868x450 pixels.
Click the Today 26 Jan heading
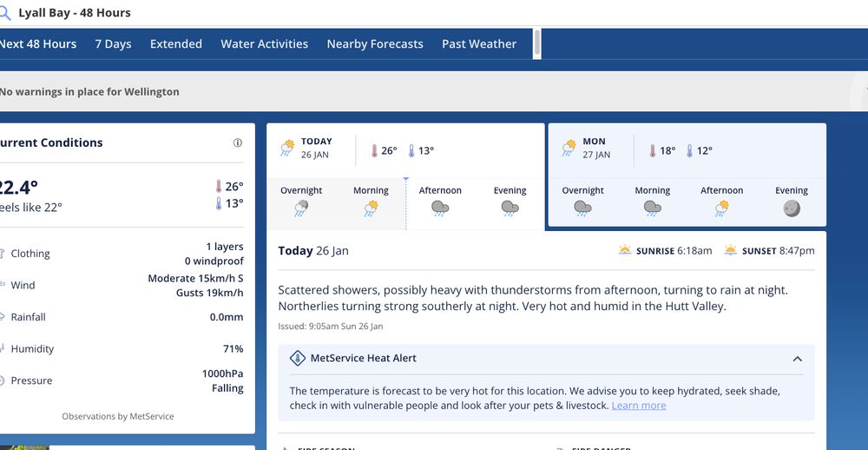(313, 250)
